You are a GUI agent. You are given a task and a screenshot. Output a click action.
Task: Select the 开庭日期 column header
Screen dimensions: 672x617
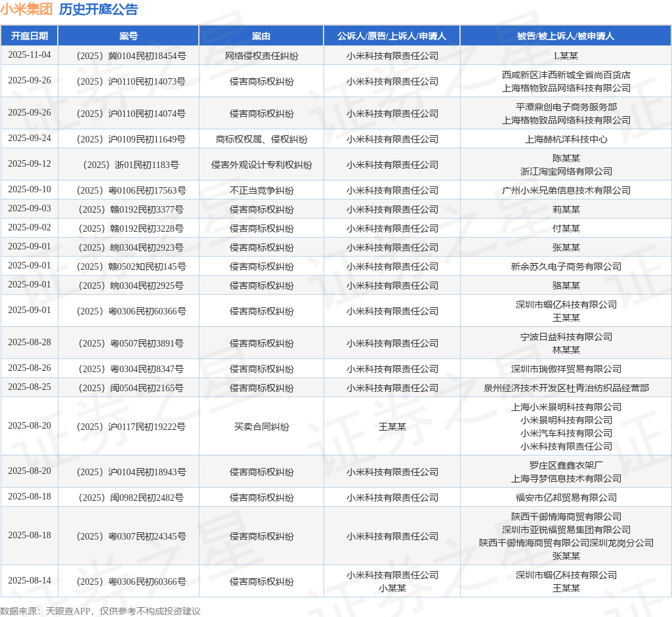point(29,36)
